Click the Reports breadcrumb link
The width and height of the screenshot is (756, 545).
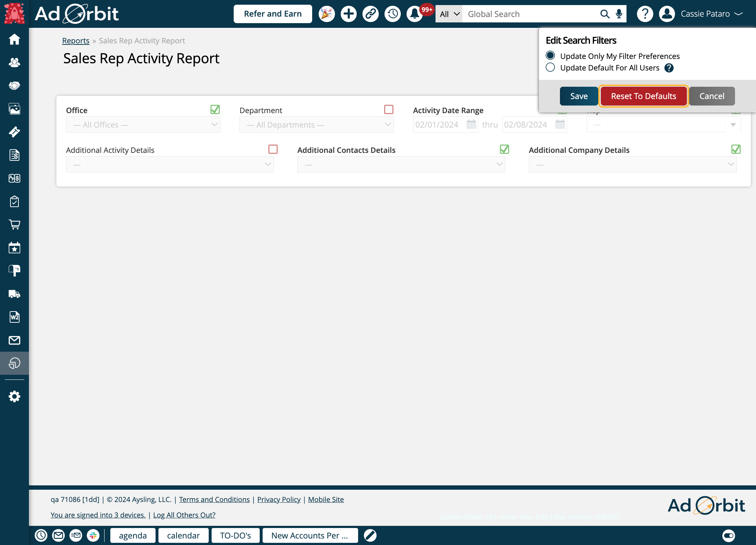[x=76, y=41]
